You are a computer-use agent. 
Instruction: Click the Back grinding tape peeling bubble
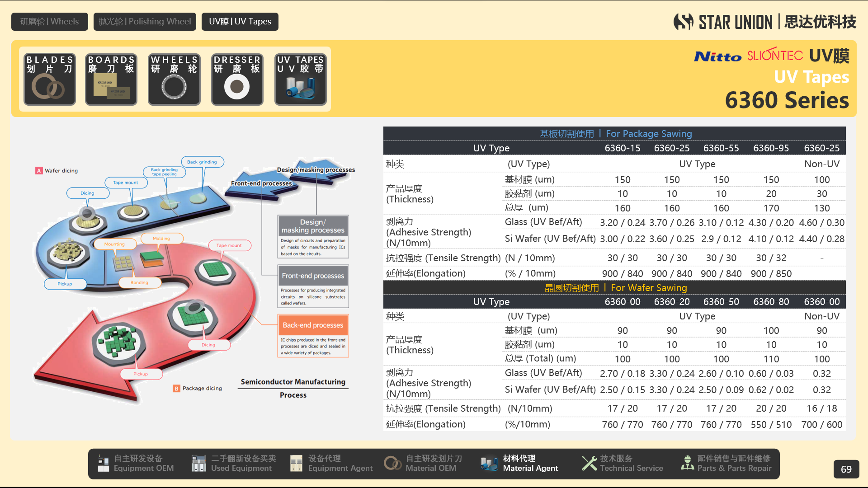pos(164,172)
